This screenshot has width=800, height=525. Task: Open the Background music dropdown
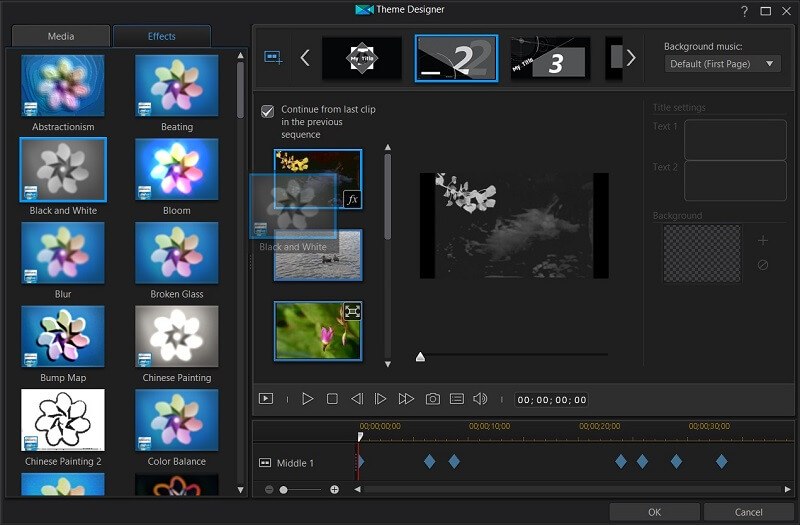point(722,64)
